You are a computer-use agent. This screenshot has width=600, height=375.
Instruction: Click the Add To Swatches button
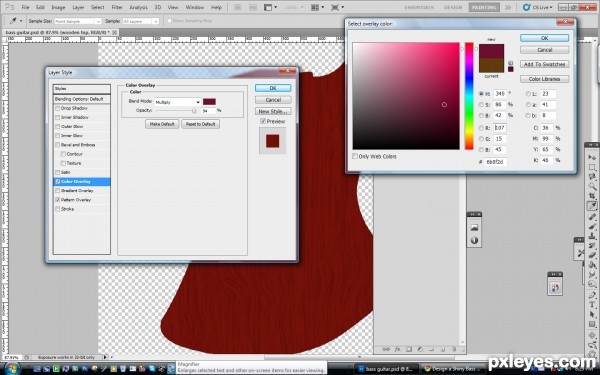click(544, 64)
